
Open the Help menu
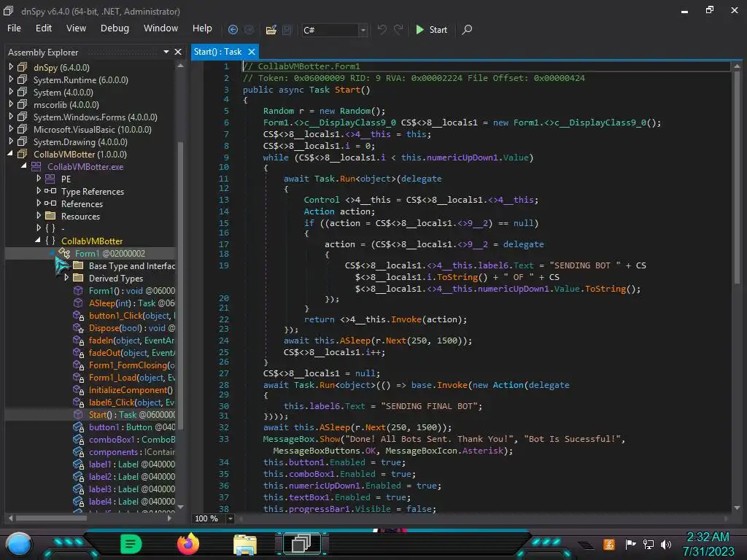tap(202, 28)
